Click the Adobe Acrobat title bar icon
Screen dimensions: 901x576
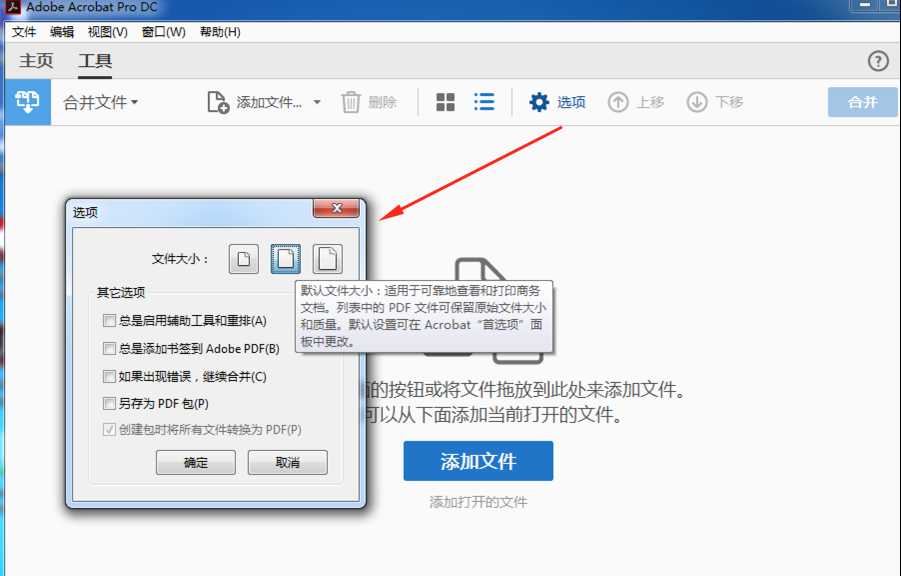pyautogui.click(x=13, y=6)
